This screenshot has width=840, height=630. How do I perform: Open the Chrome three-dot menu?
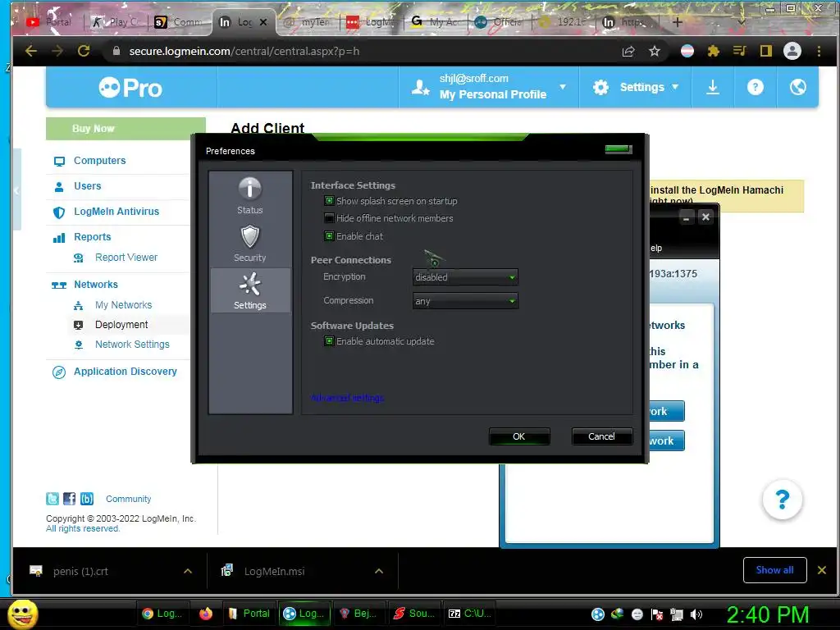pyautogui.click(x=819, y=51)
